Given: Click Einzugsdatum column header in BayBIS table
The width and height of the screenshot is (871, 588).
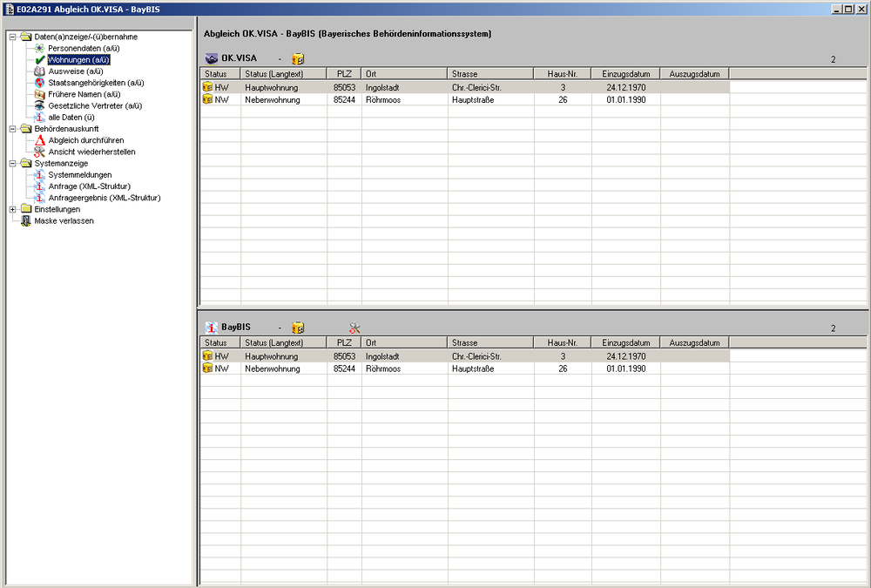Looking at the screenshot, I should [625, 343].
